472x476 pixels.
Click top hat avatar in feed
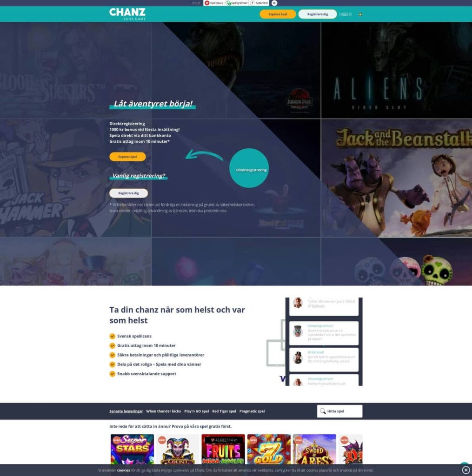298,357
